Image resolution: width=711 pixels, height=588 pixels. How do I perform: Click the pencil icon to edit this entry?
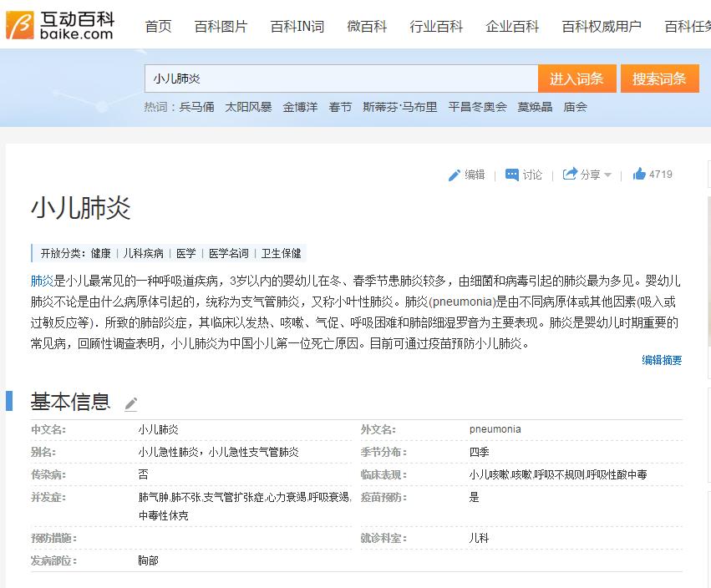(x=455, y=175)
